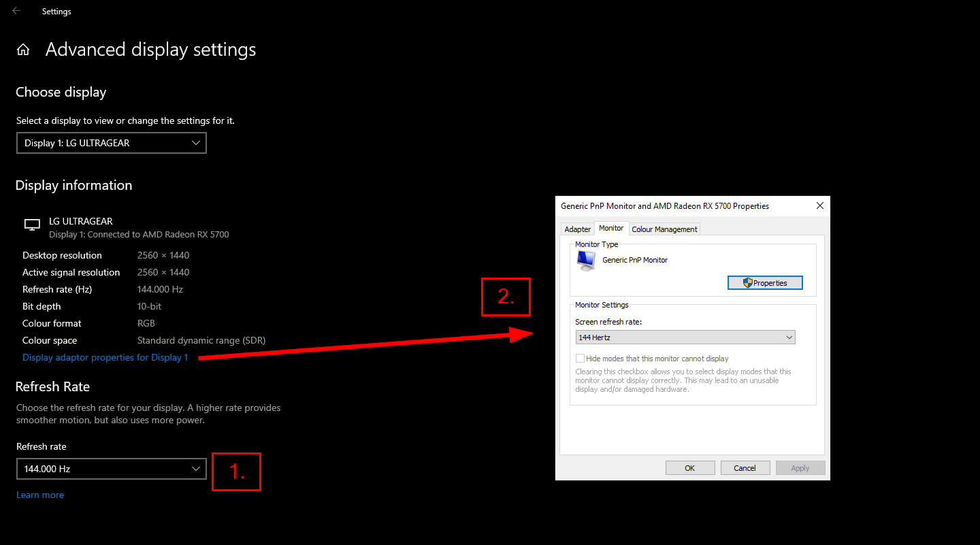Click the Display information heading
The image size is (980, 545).
coord(74,185)
